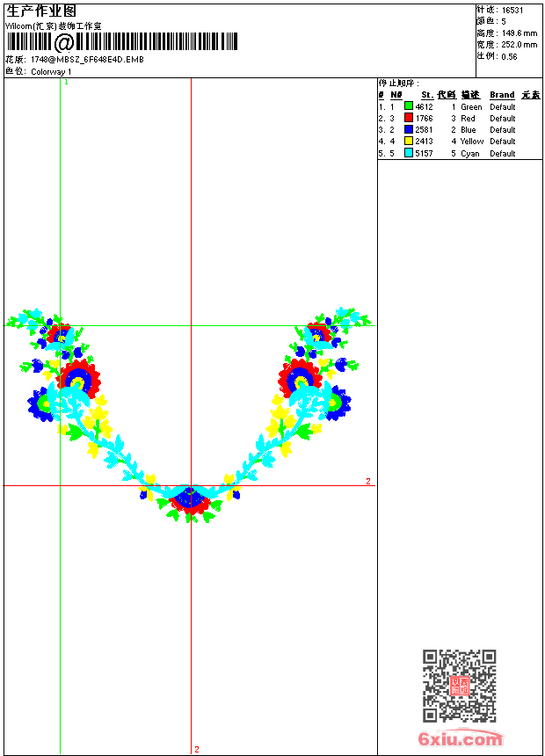Select the stitch count value 16531

[x=512, y=10]
